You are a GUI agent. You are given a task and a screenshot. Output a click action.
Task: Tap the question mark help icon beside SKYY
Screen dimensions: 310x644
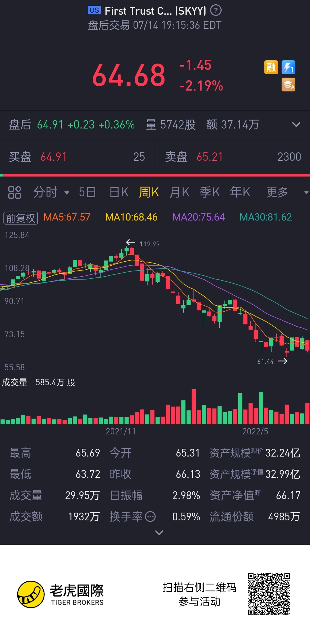coord(216,11)
